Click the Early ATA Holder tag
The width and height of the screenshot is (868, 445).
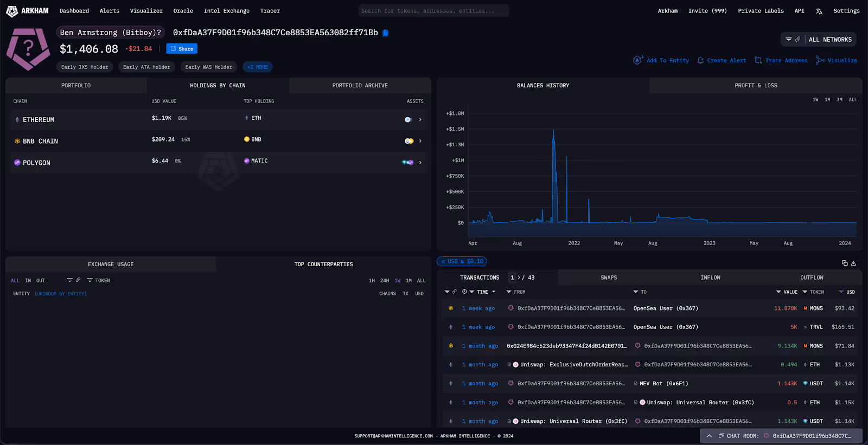[x=146, y=67]
